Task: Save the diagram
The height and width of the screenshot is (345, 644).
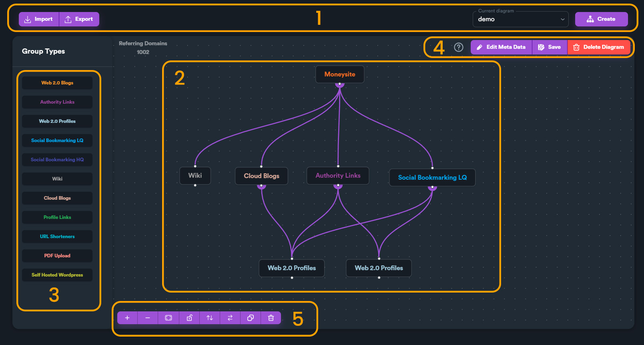Action: point(550,47)
